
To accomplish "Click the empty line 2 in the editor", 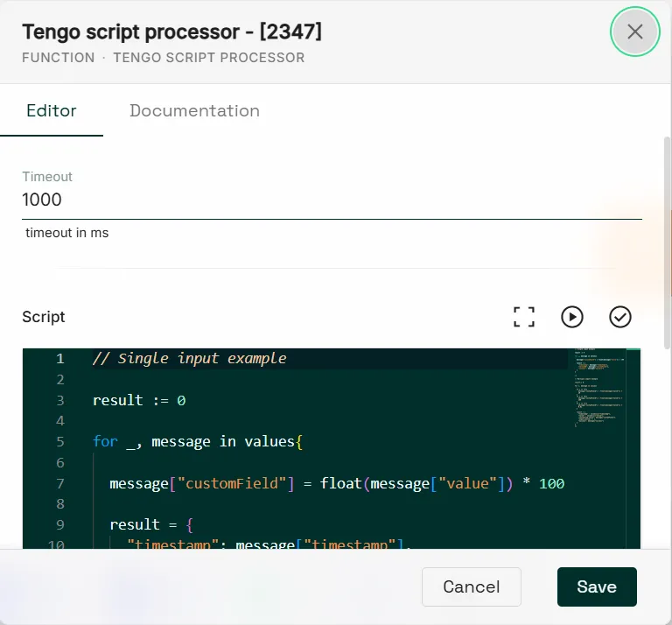I will point(330,379).
